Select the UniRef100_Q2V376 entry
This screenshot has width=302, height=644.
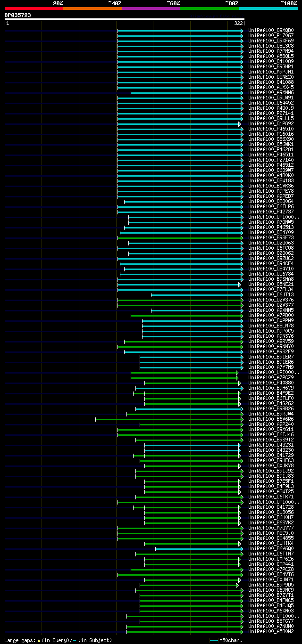[x=271, y=300]
